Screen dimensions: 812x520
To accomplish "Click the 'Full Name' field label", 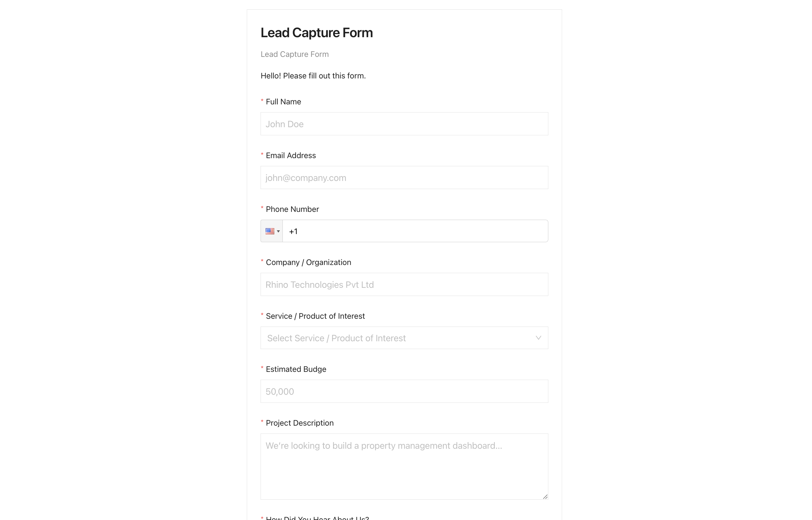I will (283, 102).
